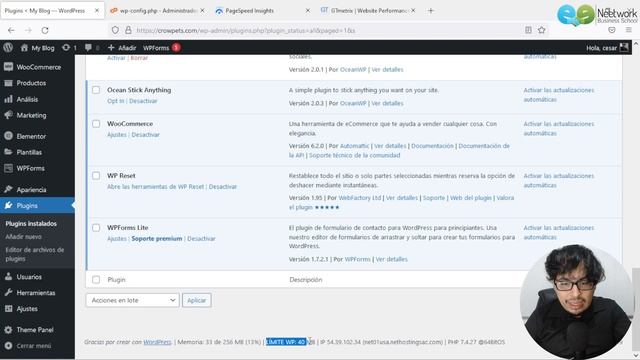Deactivate Ocean Stick Anything plugin

click(143, 101)
